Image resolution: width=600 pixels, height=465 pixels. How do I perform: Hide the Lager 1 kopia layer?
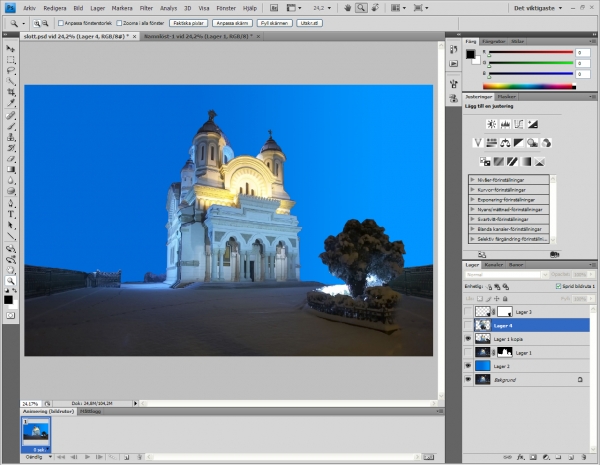click(468, 339)
